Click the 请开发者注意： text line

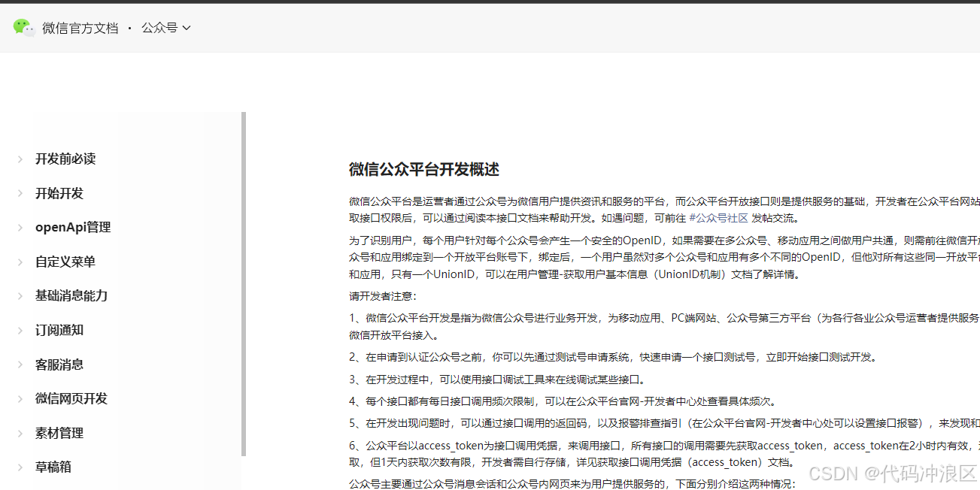[x=382, y=296]
